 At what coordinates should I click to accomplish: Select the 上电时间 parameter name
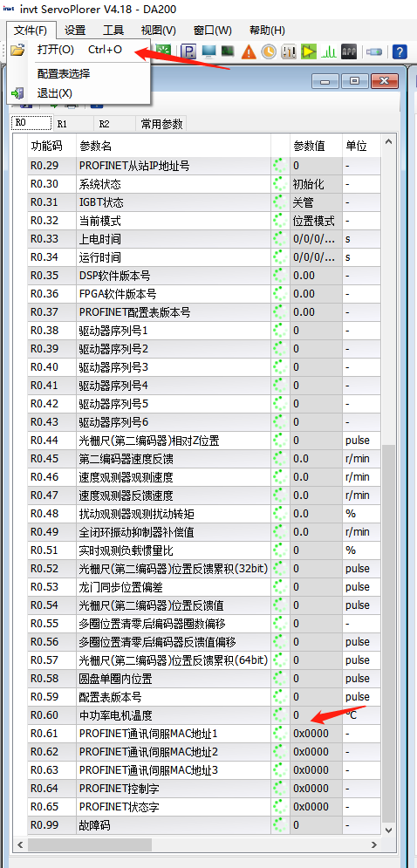click(x=100, y=239)
